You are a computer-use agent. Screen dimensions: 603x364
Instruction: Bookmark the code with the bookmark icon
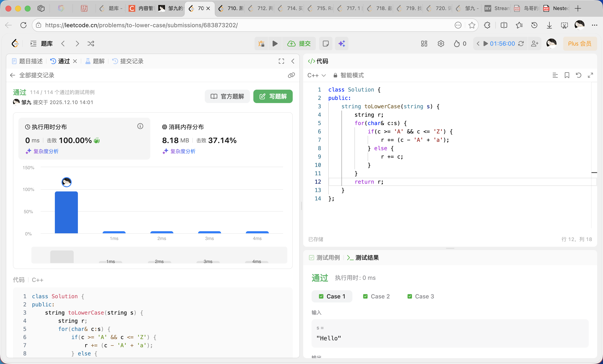pos(567,75)
